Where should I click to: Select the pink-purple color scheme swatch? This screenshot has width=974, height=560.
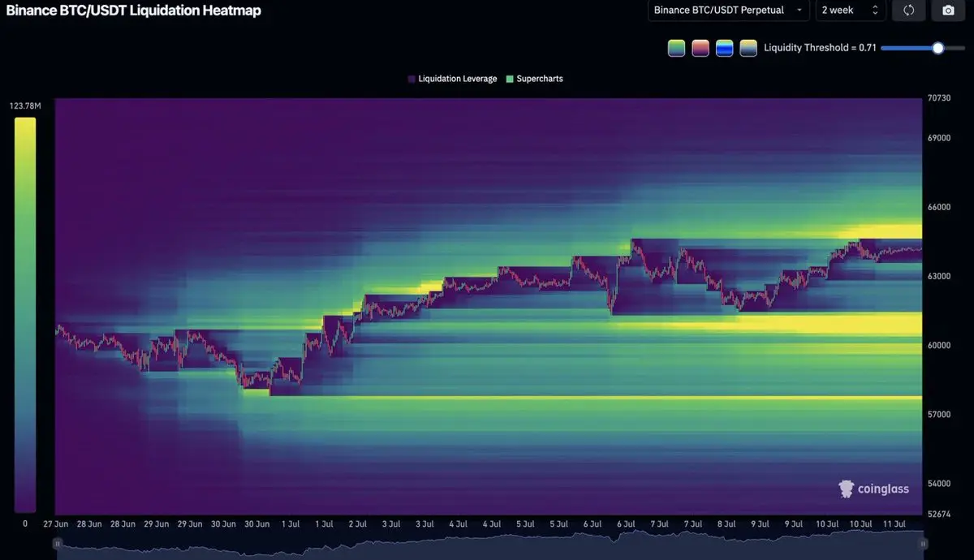(x=700, y=48)
